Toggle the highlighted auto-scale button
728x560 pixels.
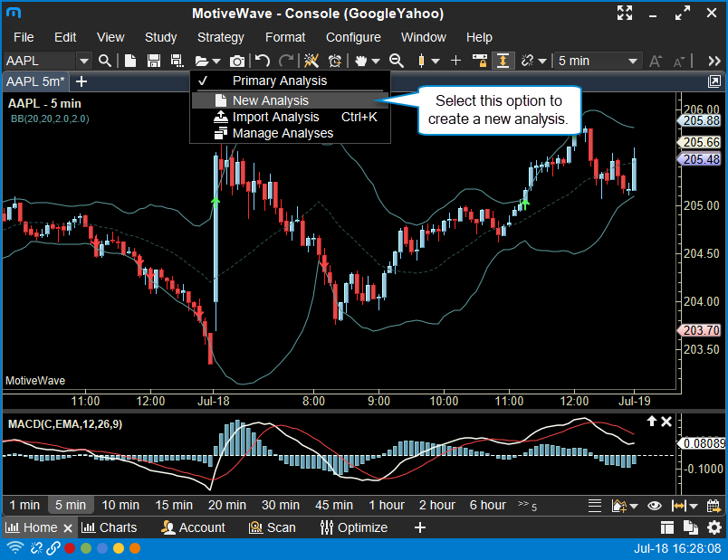(503, 61)
